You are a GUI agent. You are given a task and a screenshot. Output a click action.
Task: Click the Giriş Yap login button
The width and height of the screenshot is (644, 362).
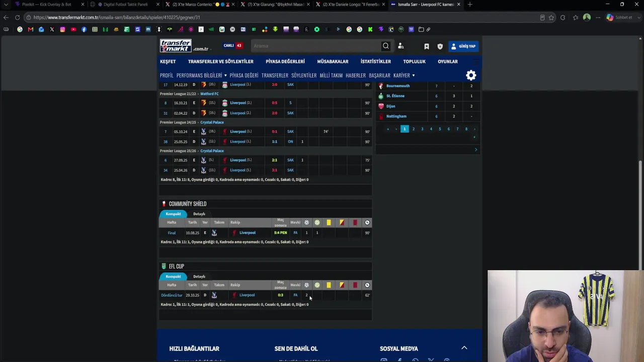[x=463, y=46]
